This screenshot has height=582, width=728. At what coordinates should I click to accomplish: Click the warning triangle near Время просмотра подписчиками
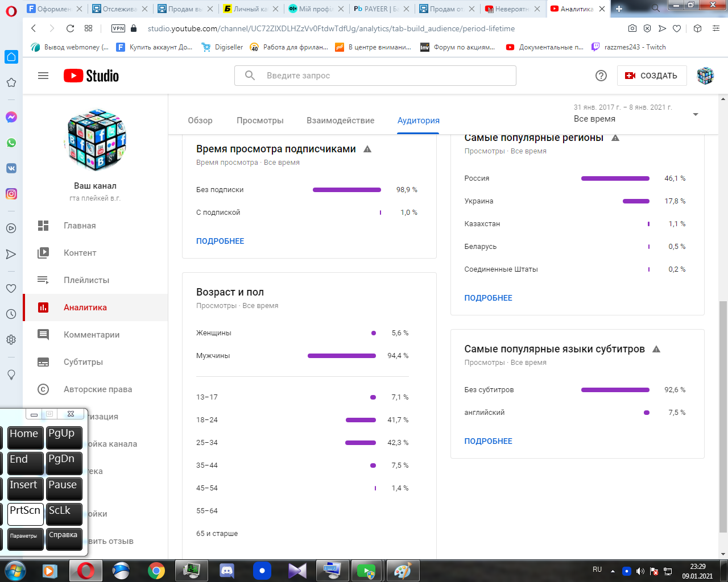tap(367, 149)
